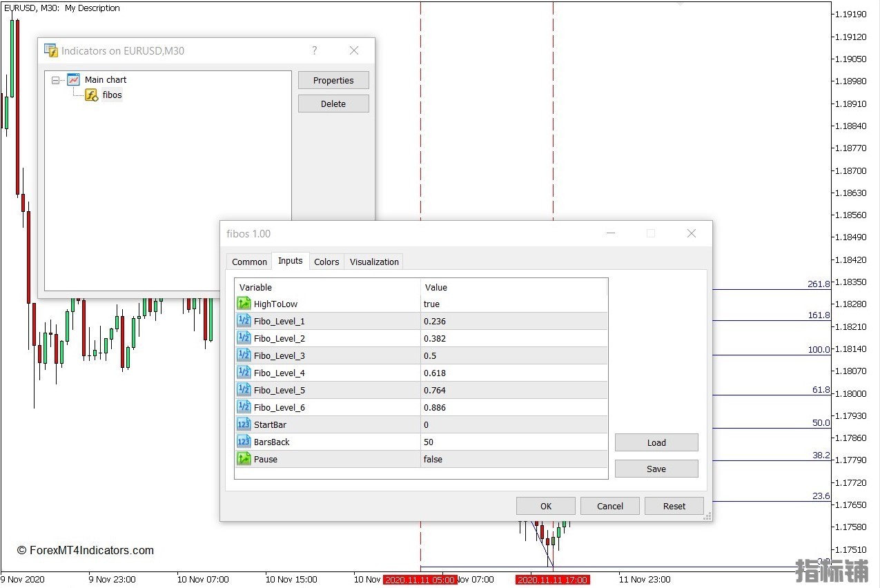
Task: Click the help question mark in Indicators dialog
Action: pyautogui.click(x=315, y=50)
